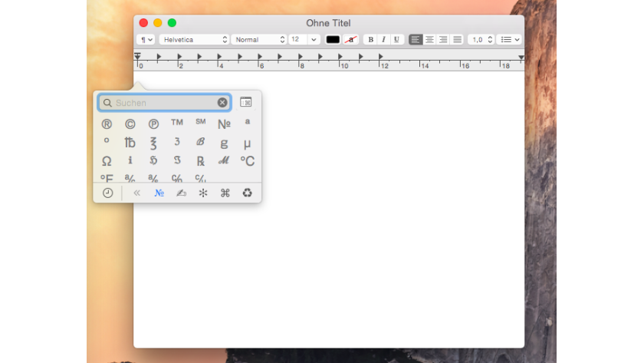Pick the Omega Ω character
This screenshot has height=363, width=644.
(x=107, y=161)
